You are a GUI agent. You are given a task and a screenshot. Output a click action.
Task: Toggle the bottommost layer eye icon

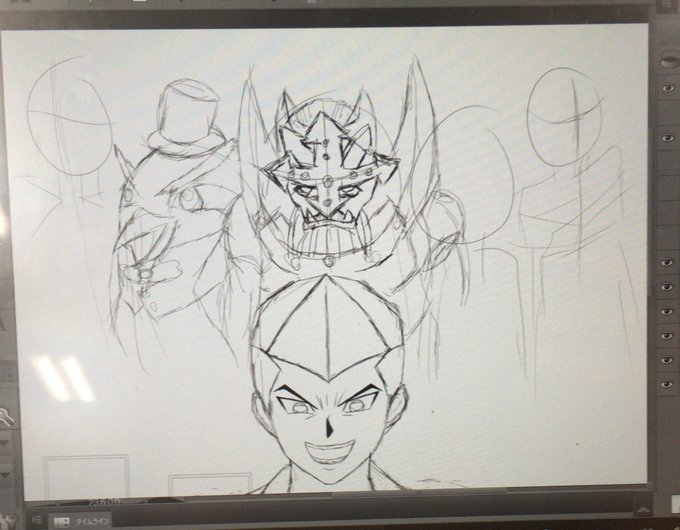(x=668, y=384)
